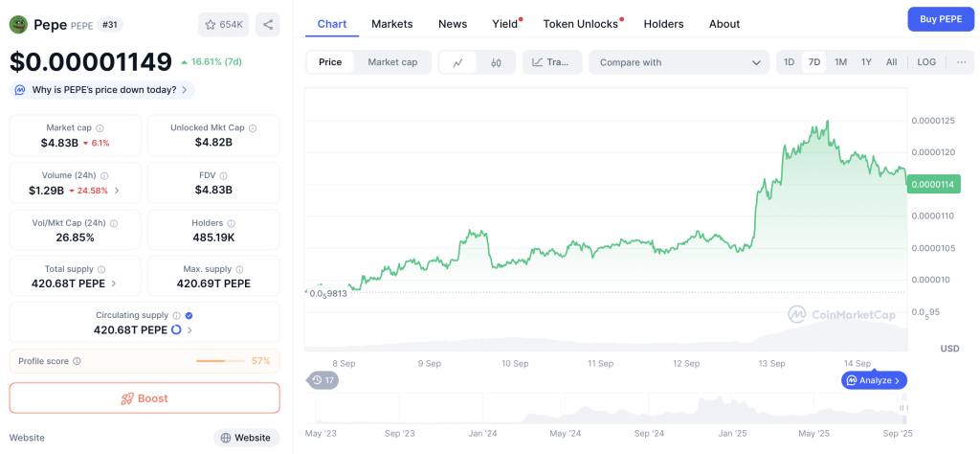Viewport: 980px width, 454px height.
Task: Open the Website link button
Action: [246, 438]
